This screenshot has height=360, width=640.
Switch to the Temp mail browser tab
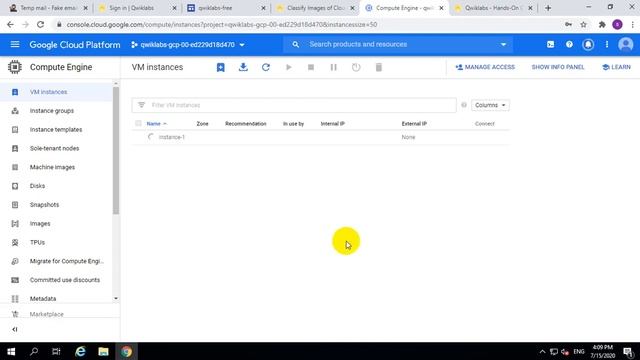tap(48, 8)
